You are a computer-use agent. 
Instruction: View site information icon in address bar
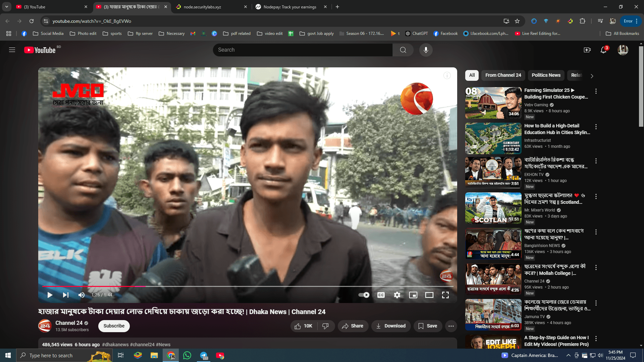(46, 21)
